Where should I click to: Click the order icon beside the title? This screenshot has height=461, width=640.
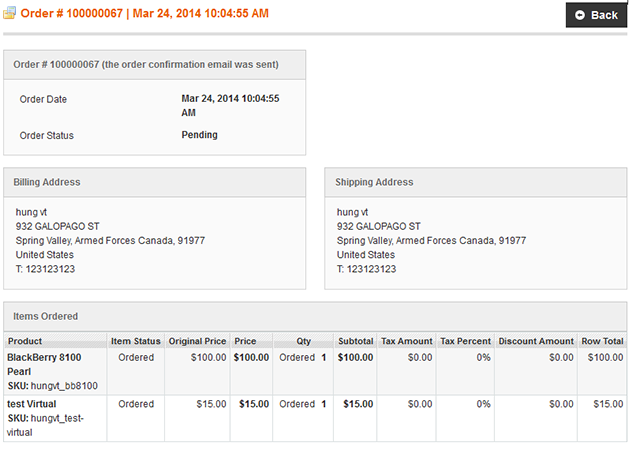point(9,13)
